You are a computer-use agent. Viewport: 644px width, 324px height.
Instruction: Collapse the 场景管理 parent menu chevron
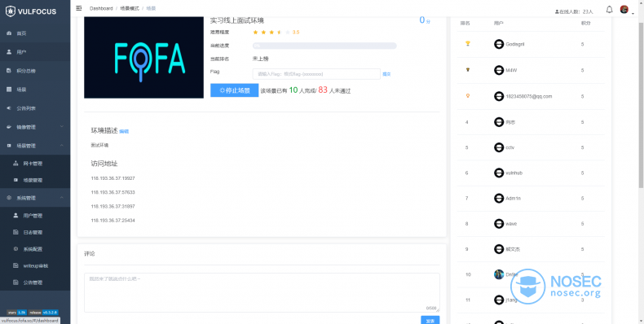(x=62, y=145)
